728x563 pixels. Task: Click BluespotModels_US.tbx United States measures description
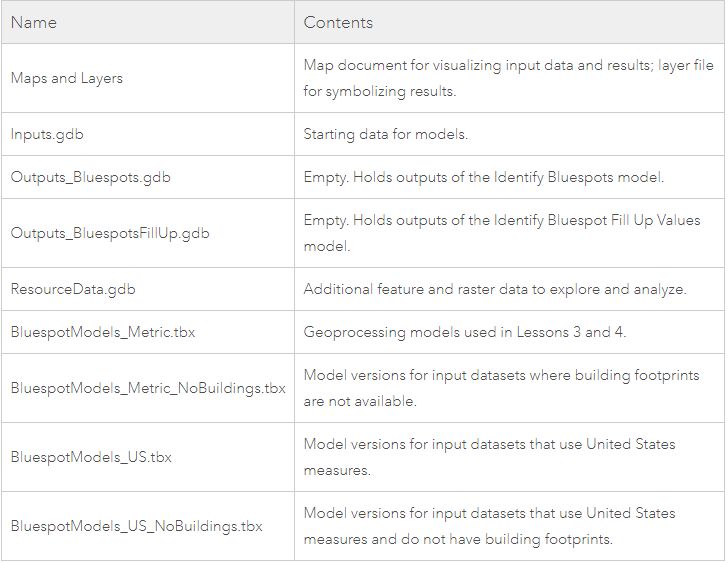click(489, 457)
